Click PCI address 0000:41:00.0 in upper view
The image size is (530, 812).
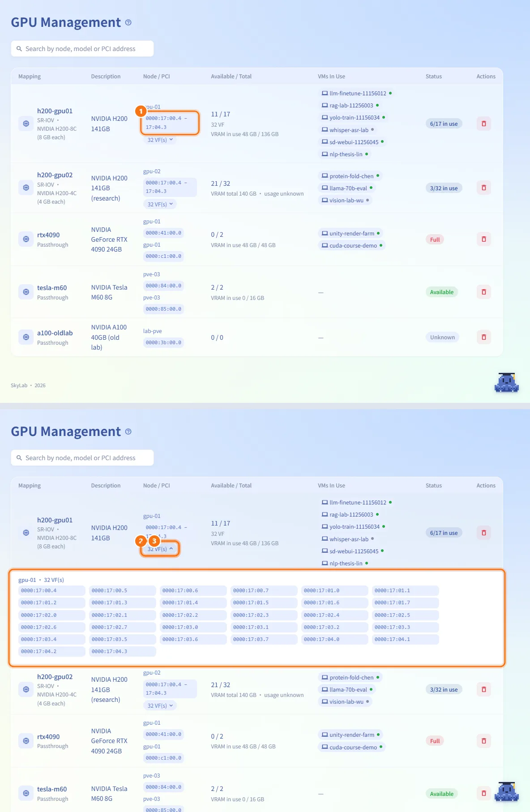163,233
